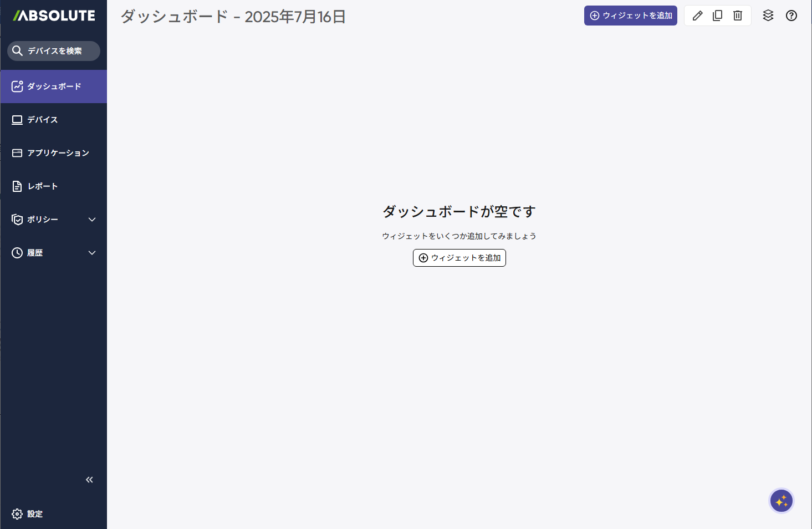The height and width of the screenshot is (529, 812).
Task: Open レポート in the sidebar
Action: click(43, 186)
